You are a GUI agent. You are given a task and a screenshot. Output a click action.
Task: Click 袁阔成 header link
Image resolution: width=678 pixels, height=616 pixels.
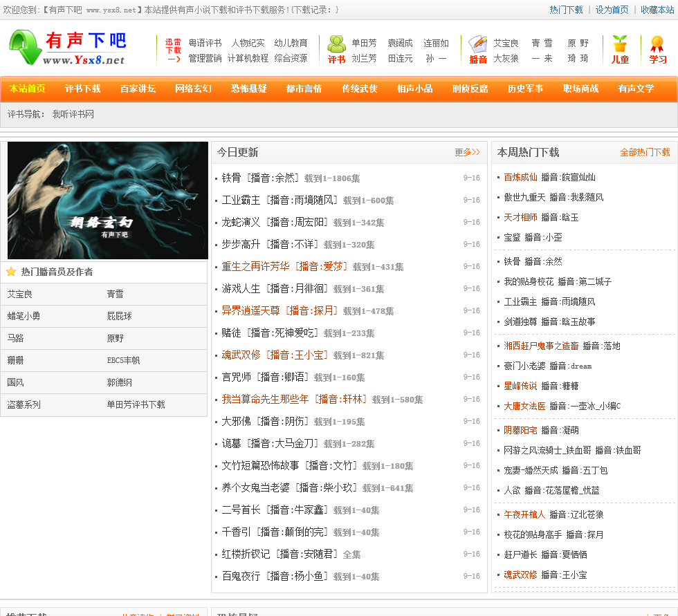[x=400, y=43]
